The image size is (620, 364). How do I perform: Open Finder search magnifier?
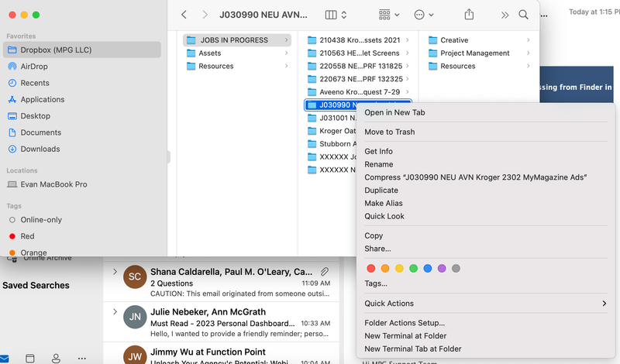[x=523, y=15]
